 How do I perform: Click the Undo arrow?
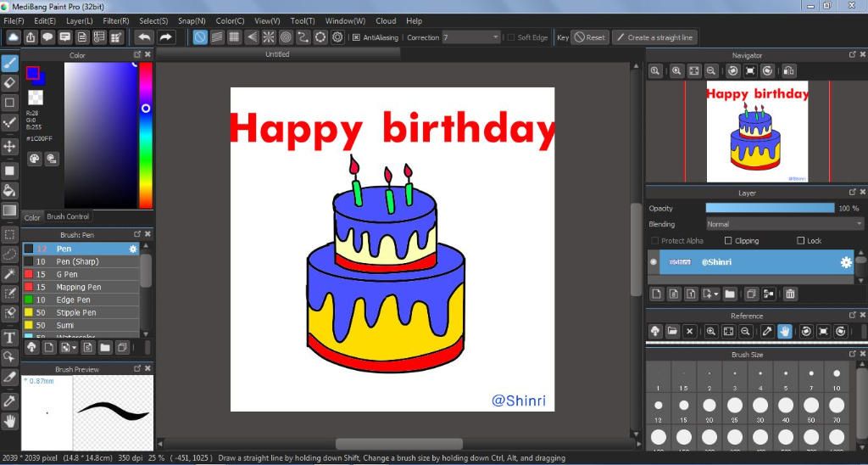(x=144, y=37)
